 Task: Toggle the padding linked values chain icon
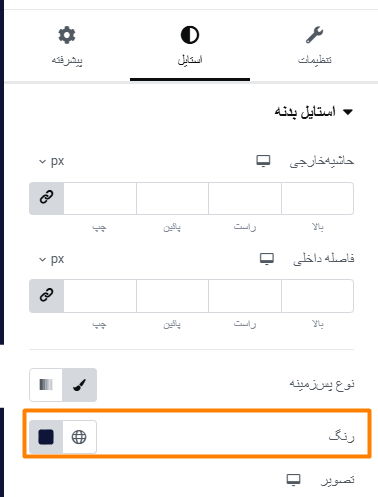tap(47, 296)
